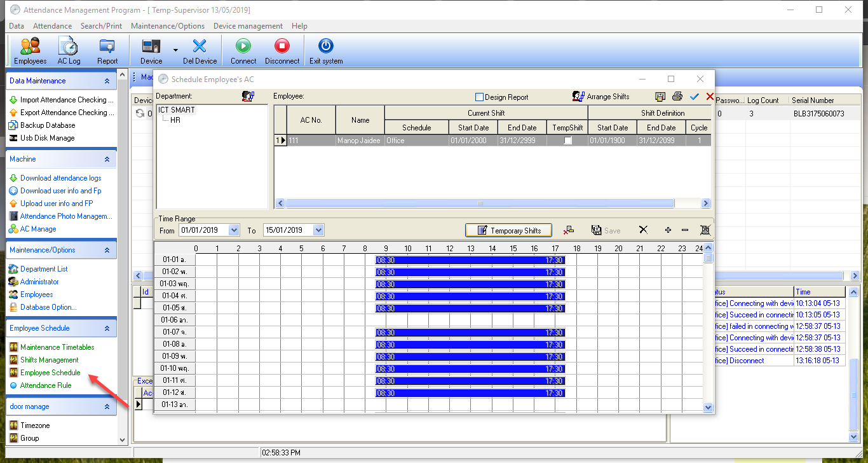Click the delete temp shift icon beside Temporary Shifts
The height and width of the screenshot is (463, 868).
pos(569,230)
